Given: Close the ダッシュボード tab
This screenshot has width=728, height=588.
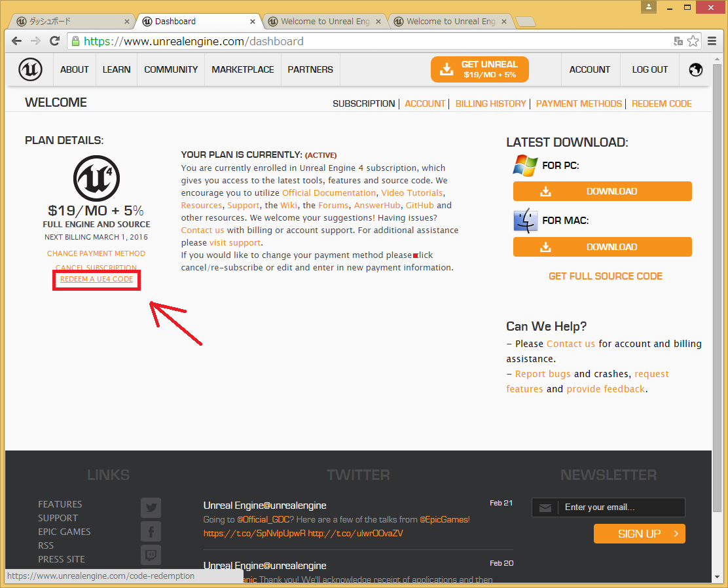Looking at the screenshot, I should click(x=127, y=22).
